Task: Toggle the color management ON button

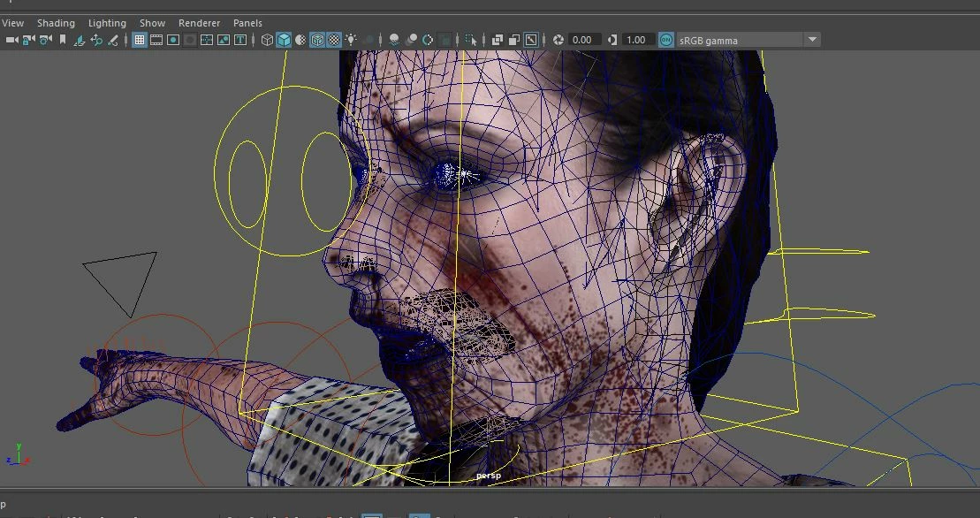Action: [666, 40]
